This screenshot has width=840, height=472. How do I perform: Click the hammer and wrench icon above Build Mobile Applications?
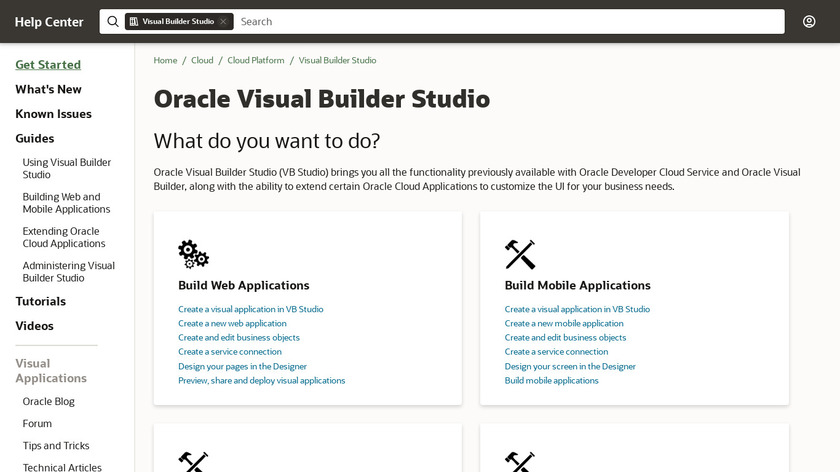[x=520, y=254]
